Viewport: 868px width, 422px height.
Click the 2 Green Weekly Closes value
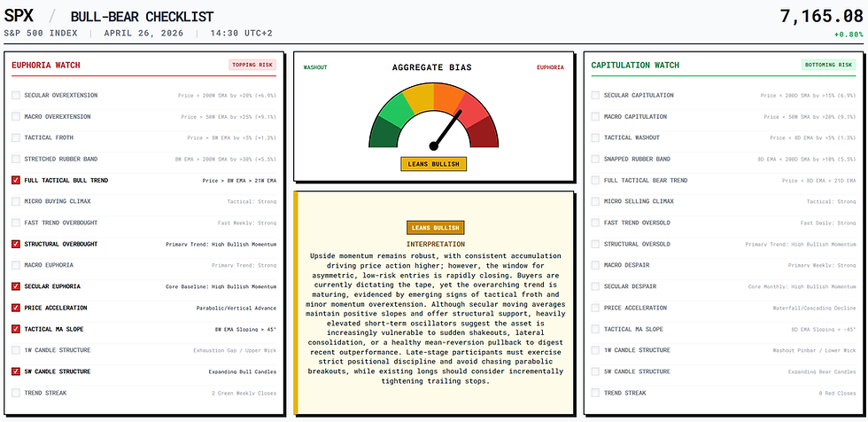244,394
